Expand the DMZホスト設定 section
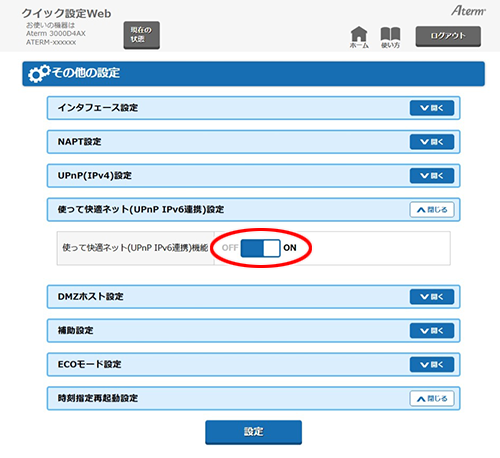500x458 pixels. (x=432, y=297)
